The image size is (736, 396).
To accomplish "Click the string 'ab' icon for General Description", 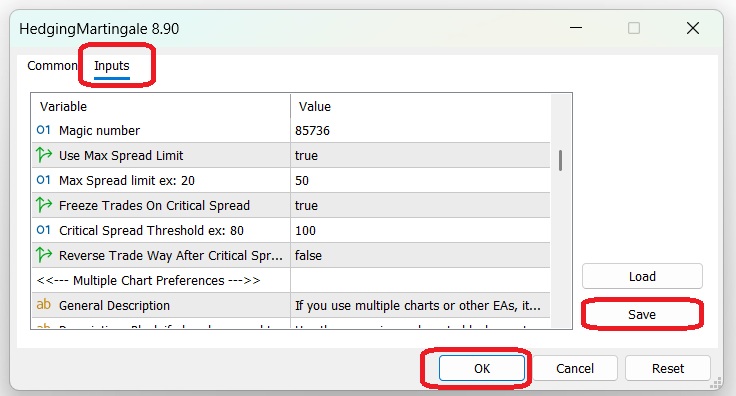I will tap(43, 305).
